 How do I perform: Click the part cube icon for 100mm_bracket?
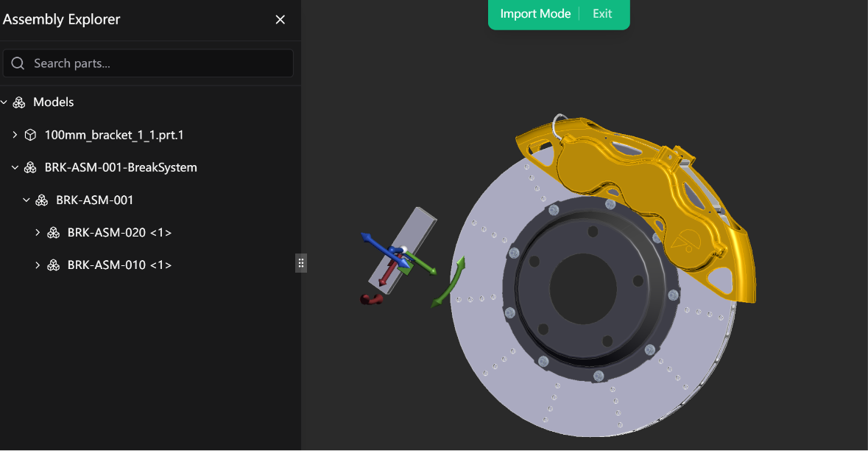[30, 135]
